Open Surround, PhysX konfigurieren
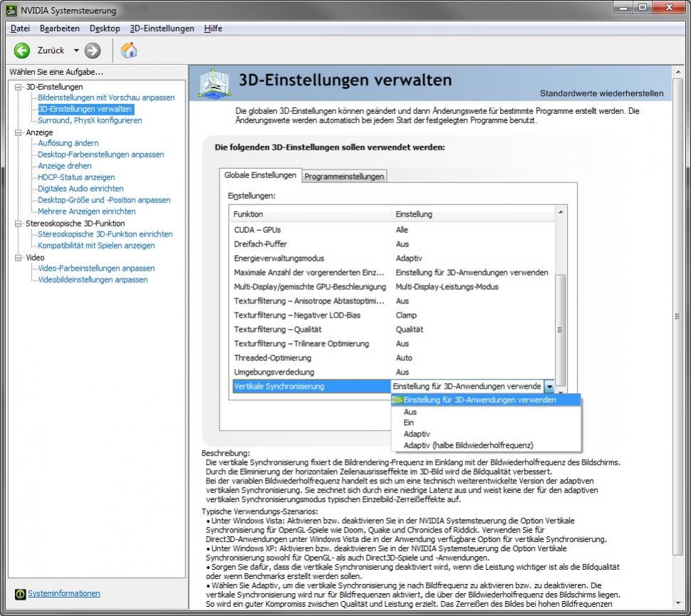 [90, 120]
